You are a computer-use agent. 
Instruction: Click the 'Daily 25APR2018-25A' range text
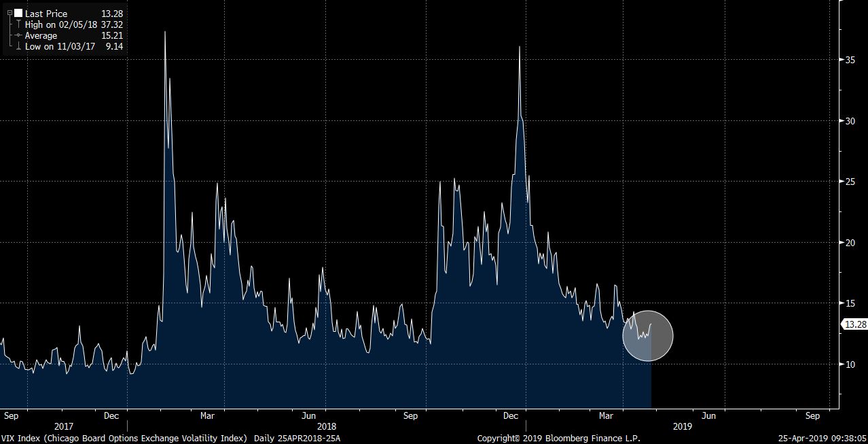(x=298, y=439)
